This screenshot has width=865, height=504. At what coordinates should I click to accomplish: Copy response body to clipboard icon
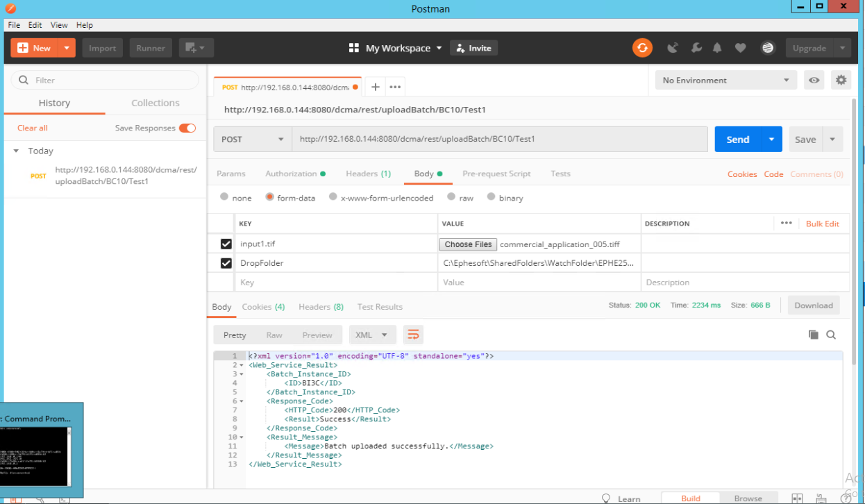point(814,335)
